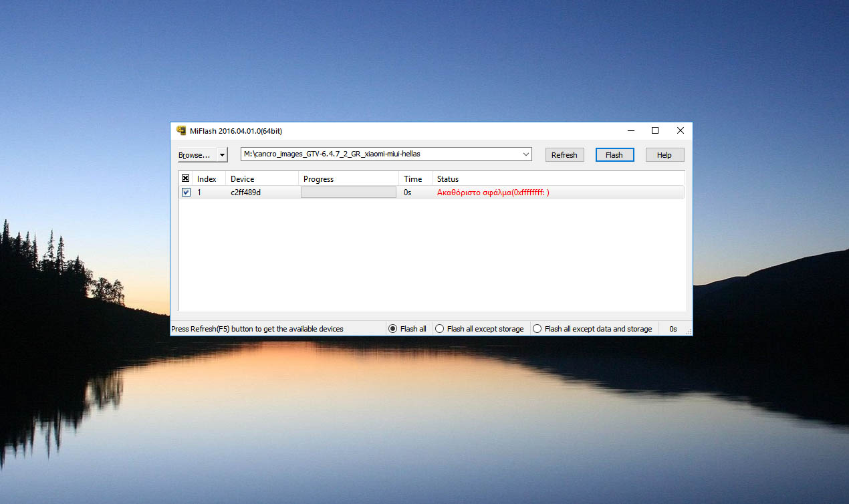Click the status bar Press Refresh(F5) message
Viewport: 849px width, 504px height.
[x=257, y=329]
